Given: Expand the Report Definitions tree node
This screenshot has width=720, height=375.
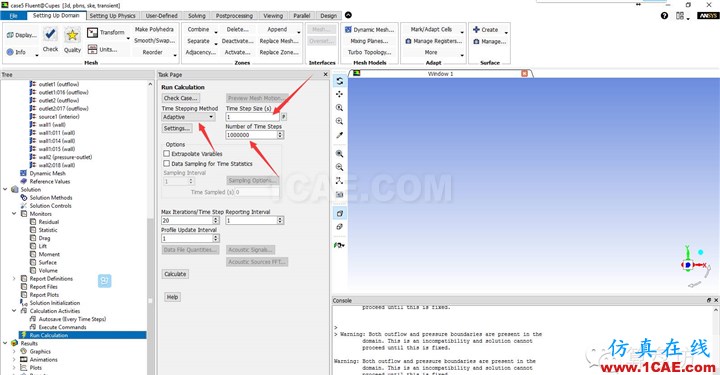Looking at the screenshot, I should (x=14, y=279).
